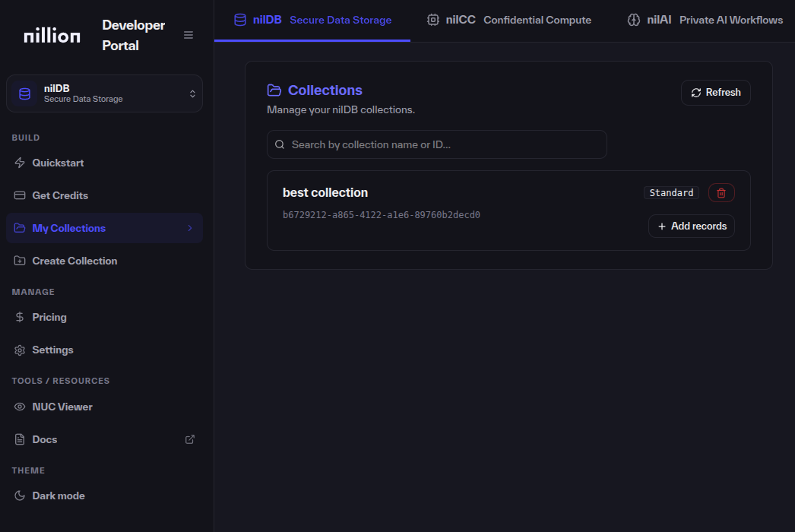This screenshot has height=532, width=795.
Task: Expand My Collections via its chevron
Action: 191,228
